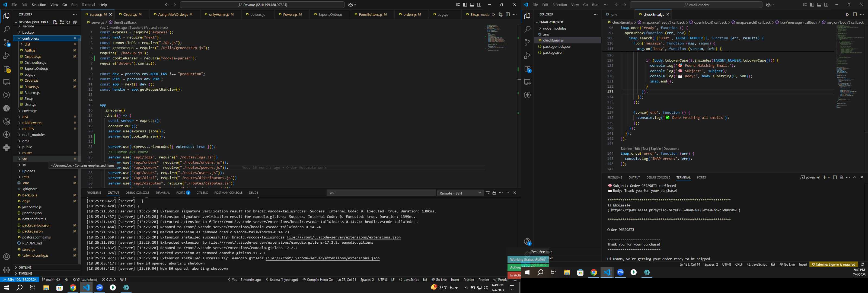
Task: Open PROBLEMS tab in email-checker panel
Action: [615, 177]
